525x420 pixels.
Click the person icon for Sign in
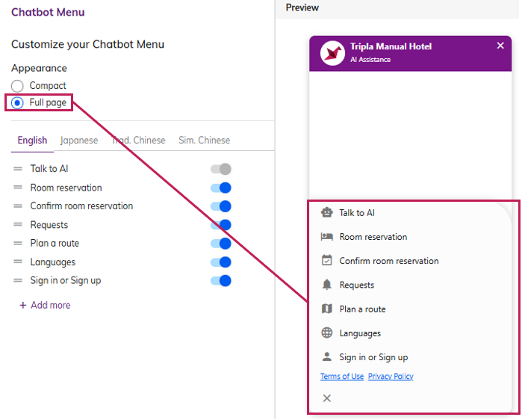pyautogui.click(x=326, y=357)
